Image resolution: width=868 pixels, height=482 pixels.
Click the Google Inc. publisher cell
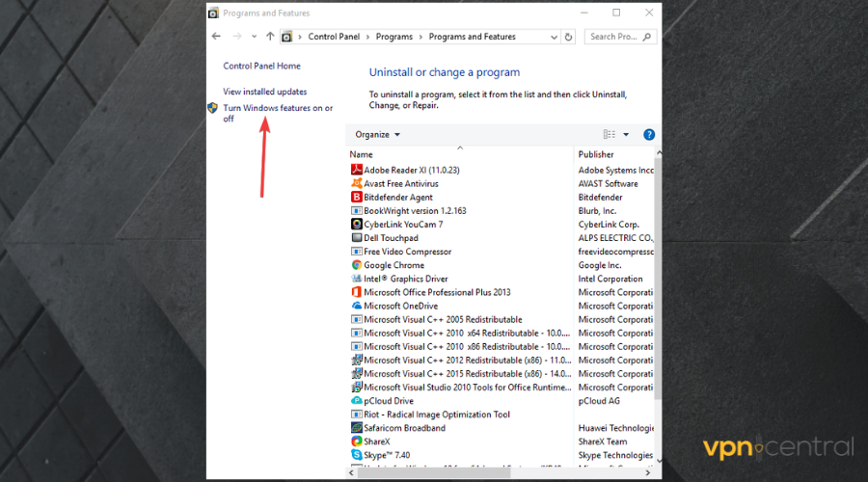tap(600, 265)
